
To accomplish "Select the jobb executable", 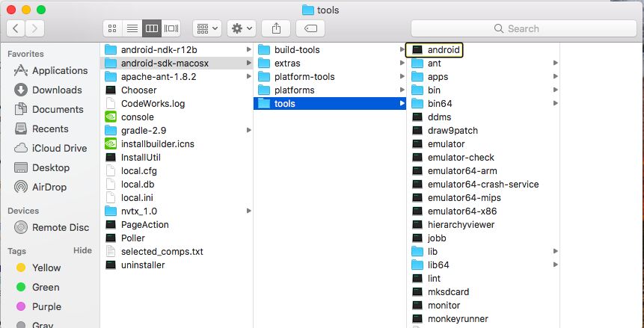I will pyautogui.click(x=429, y=238).
